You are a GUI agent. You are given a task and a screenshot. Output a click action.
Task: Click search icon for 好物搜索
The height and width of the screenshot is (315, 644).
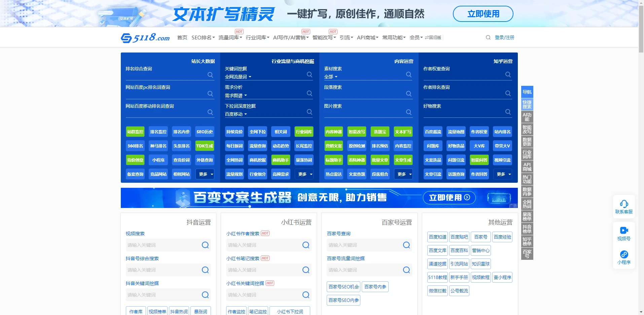(508, 112)
